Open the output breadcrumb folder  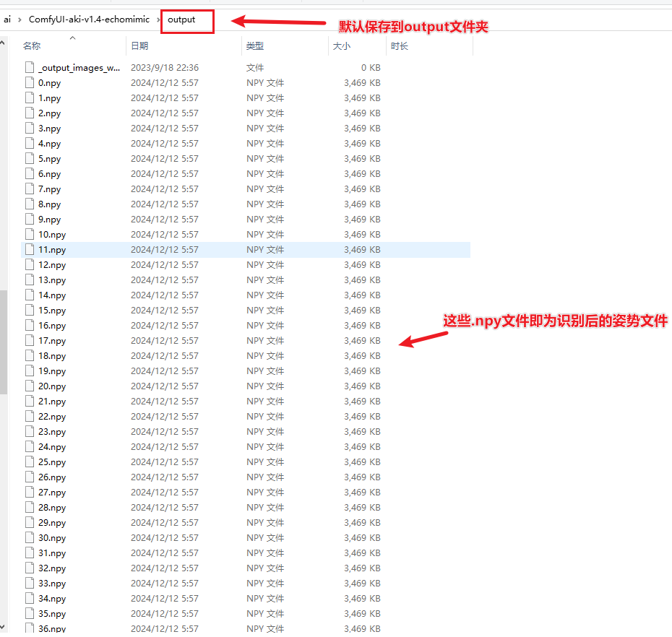(181, 19)
